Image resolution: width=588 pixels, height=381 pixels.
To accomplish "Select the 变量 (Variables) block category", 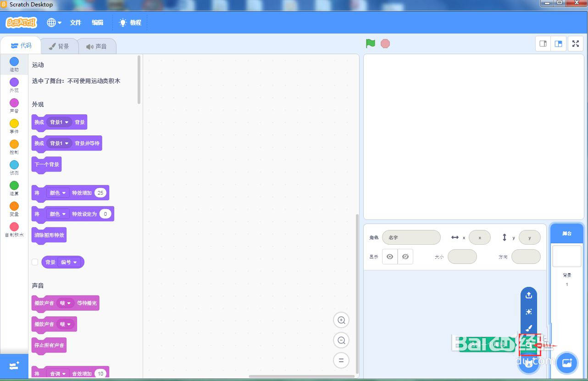I will [x=14, y=209].
